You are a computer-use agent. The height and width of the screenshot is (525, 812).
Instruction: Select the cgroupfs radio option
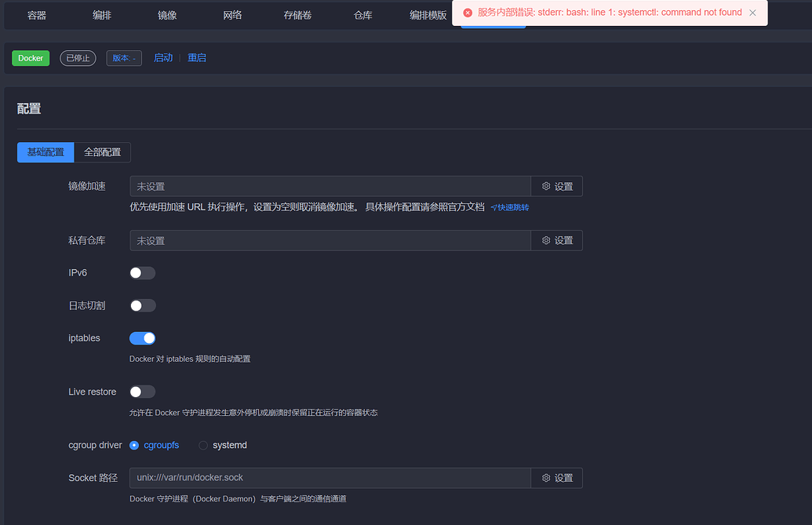[155, 445]
